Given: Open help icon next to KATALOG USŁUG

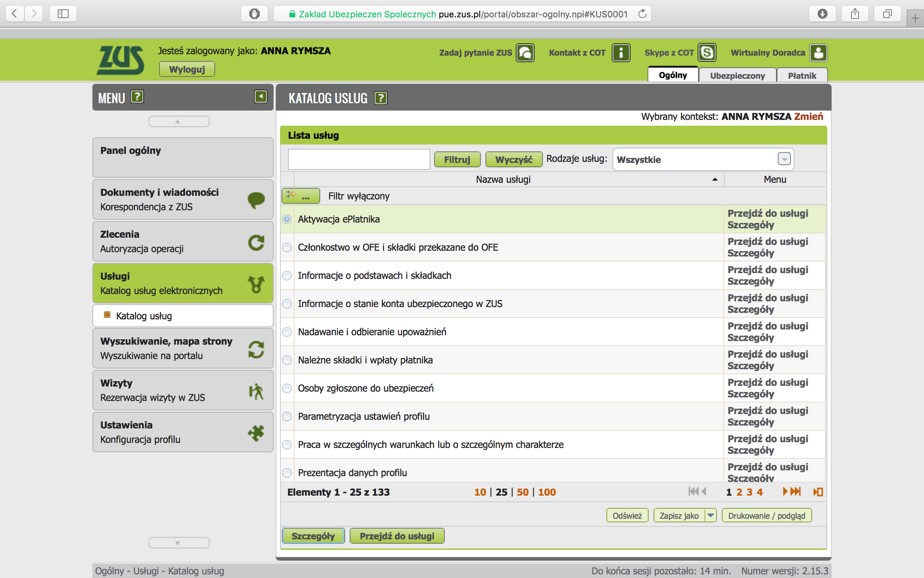Looking at the screenshot, I should (381, 98).
